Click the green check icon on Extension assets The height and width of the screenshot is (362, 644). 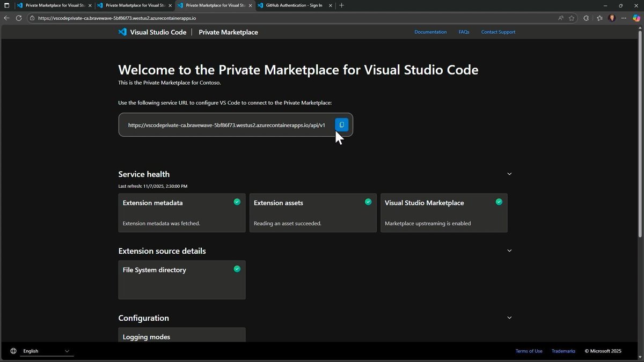click(x=368, y=202)
